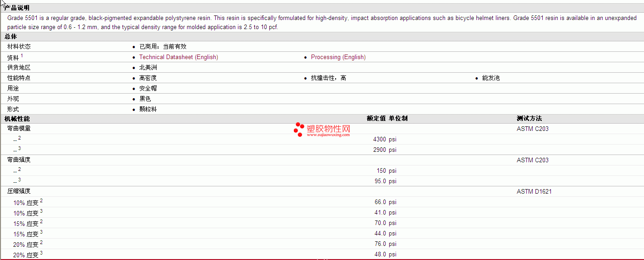Viewport: 644px width, 260px height.
Task: Open the Processing (English) link
Action: 338,57
